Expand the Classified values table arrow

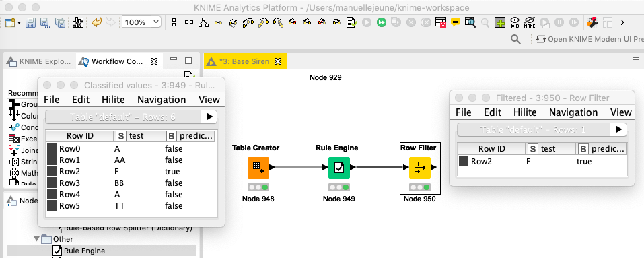(x=209, y=117)
